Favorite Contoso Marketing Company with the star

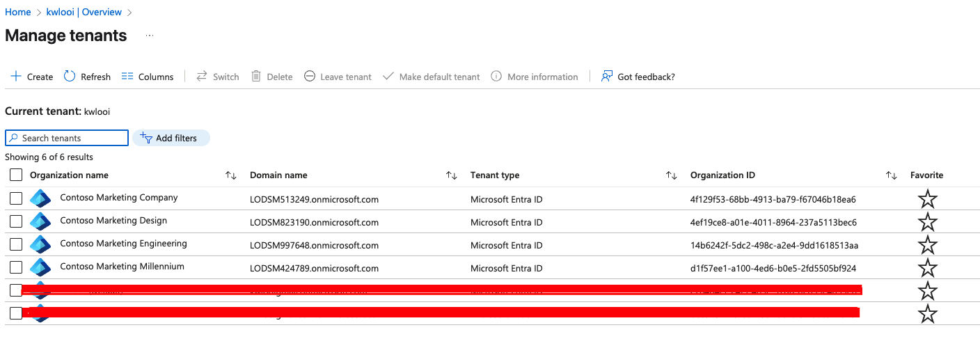927,200
